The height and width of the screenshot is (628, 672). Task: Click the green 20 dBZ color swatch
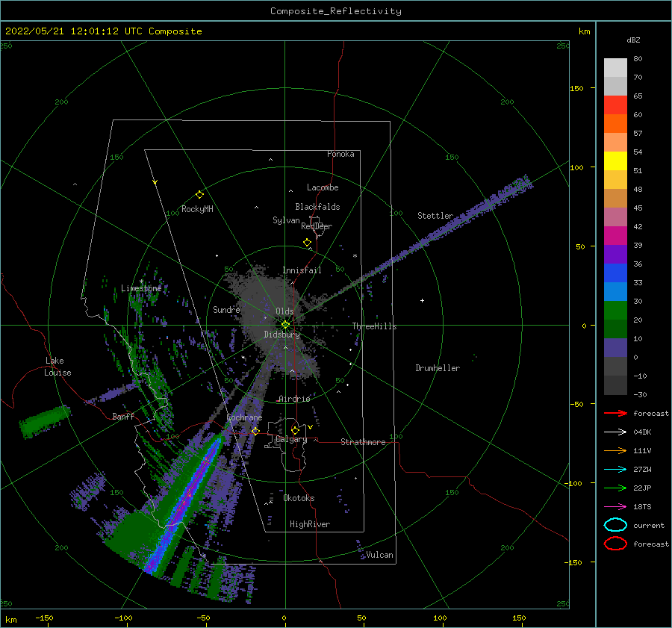[615, 311]
